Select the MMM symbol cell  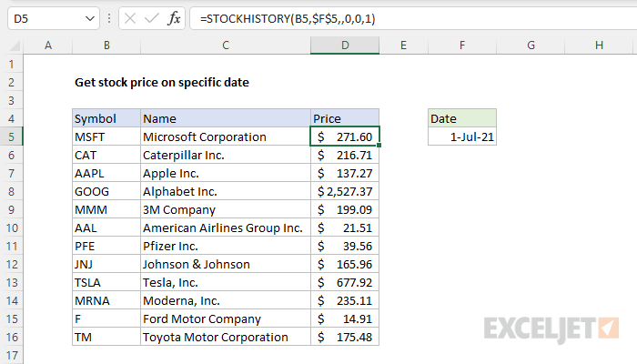point(106,209)
